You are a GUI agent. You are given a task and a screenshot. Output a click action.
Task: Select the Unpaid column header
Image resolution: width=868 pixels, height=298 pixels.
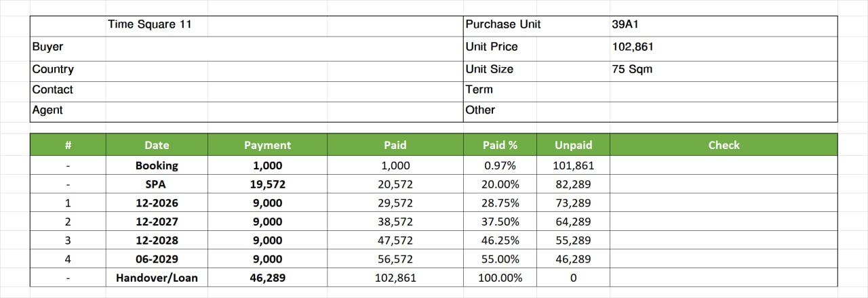coord(573,145)
